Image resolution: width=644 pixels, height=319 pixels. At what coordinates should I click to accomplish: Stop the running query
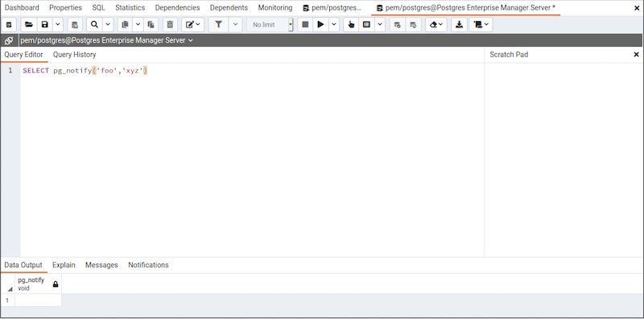pyautogui.click(x=305, y=25)
